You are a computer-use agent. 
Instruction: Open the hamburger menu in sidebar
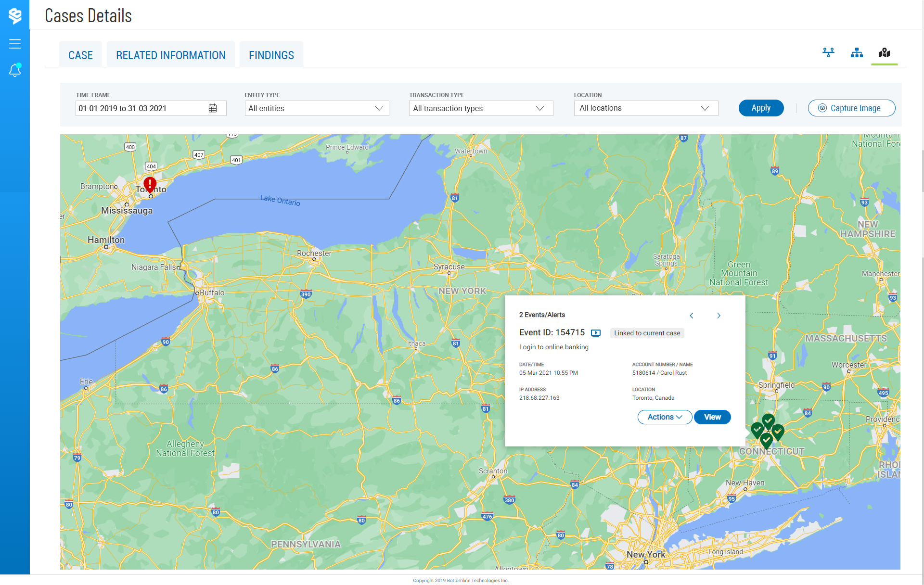coord(15,44)
